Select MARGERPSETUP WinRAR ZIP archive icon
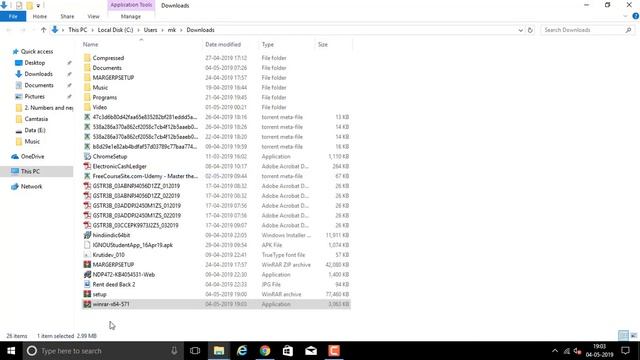640x360 pixels. coord(87,264)
